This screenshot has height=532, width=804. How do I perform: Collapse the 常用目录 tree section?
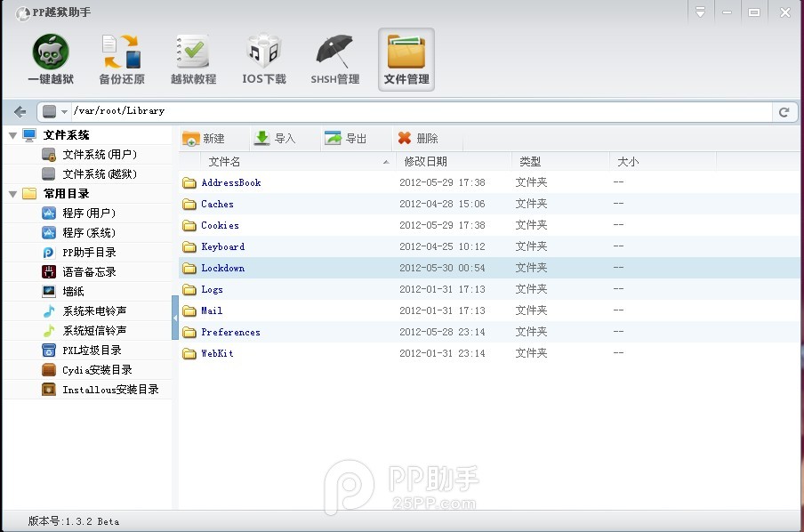click(x=12, y=194)
